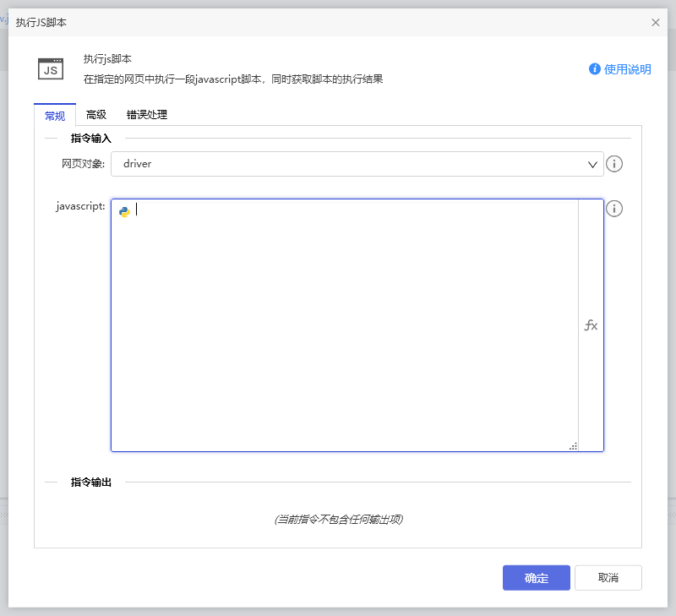Expand the dropdown arrow of 网页对象 field
676x616 pixels.
[x=592, y=164]
